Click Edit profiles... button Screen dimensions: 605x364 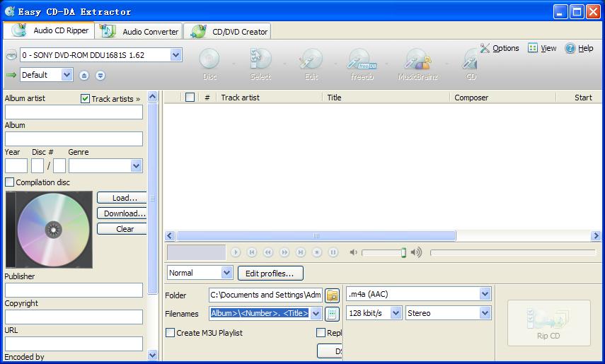coord(270,274)
